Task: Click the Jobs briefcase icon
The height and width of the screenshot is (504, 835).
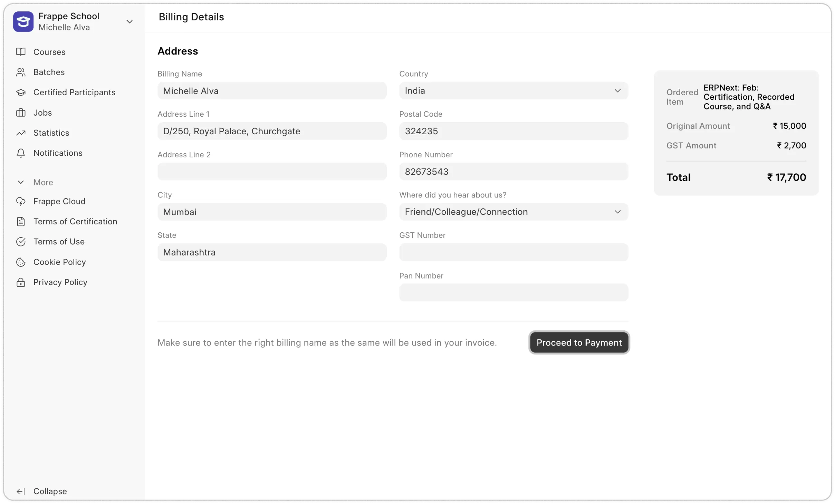Action: (21, 112)
